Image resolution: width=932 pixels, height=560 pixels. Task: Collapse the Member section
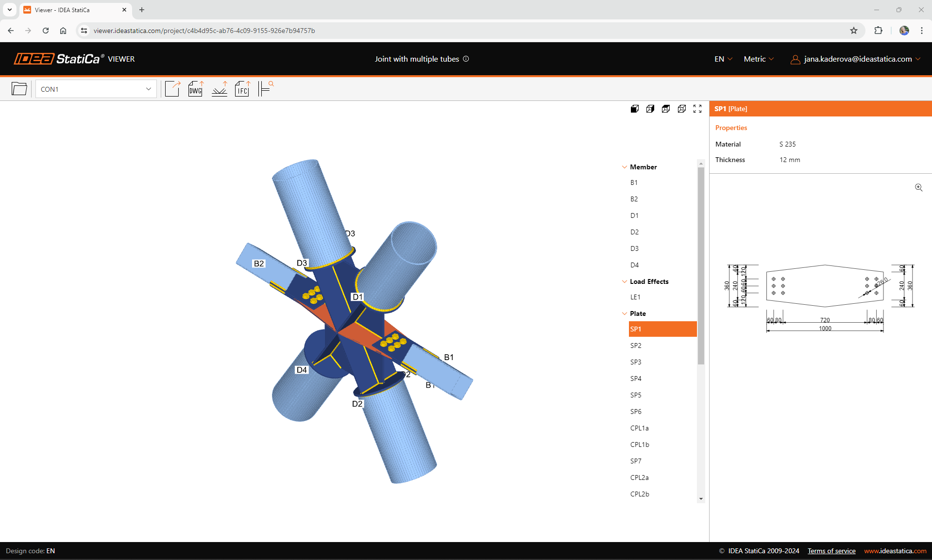[x=625, y=167]
